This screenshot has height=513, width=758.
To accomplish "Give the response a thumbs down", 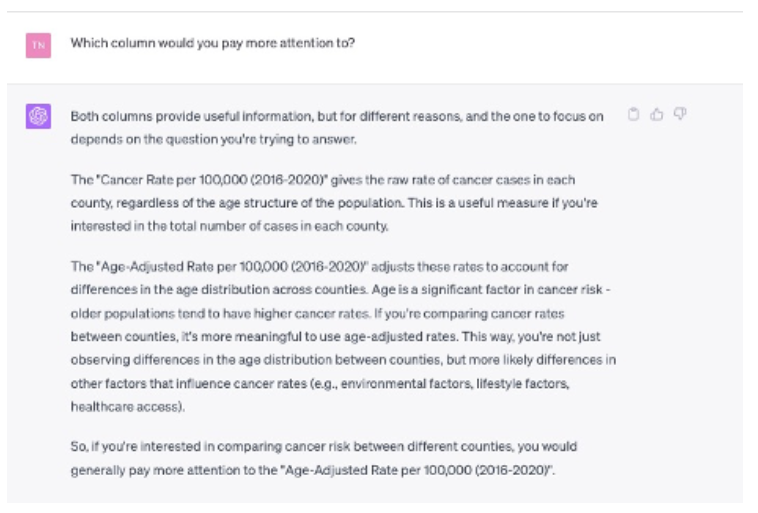I will [x=680, y=115].
